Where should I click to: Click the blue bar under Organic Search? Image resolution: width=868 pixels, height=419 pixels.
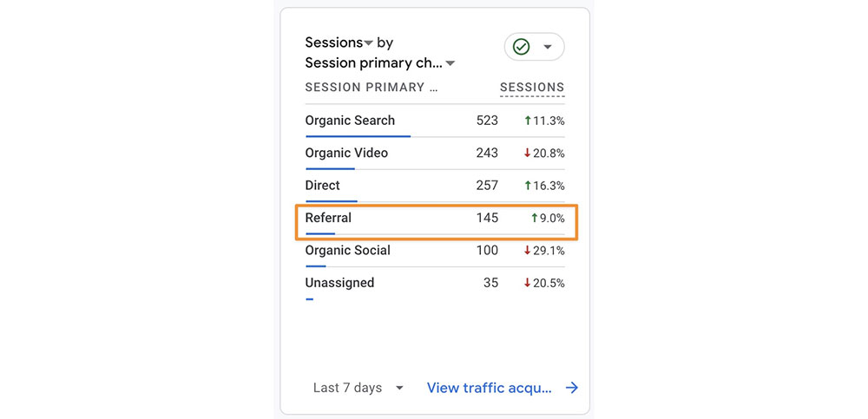358,136
